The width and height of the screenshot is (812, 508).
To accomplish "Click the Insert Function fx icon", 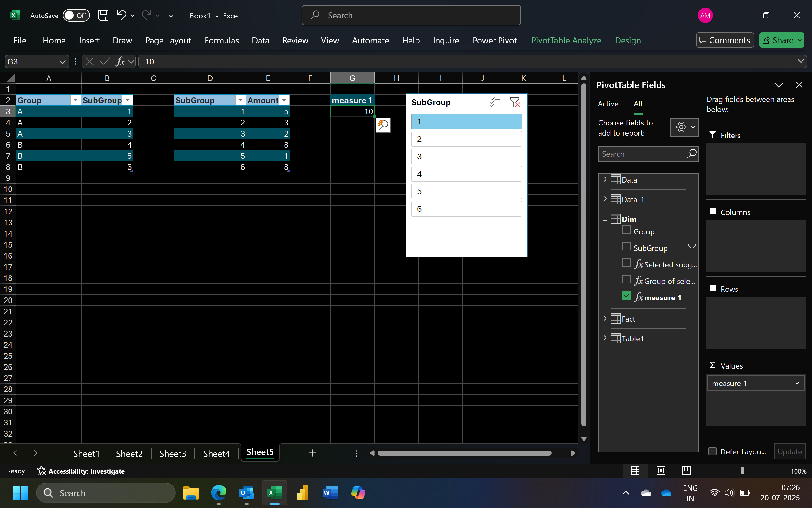I will [x=120, y=62].
